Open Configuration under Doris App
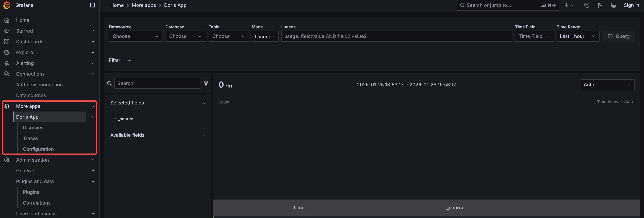 click(38, 149)
